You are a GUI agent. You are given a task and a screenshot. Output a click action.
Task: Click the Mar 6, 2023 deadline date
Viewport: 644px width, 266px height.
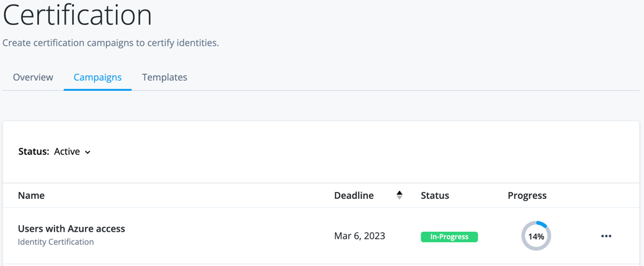(359, 236)
